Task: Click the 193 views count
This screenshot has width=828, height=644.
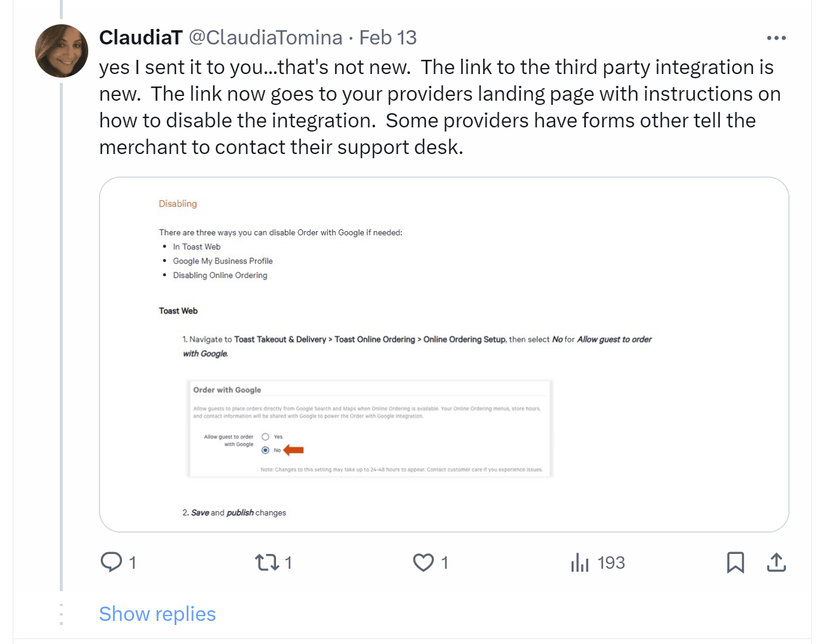Action: pyautogui.click(x=611, y=562)
